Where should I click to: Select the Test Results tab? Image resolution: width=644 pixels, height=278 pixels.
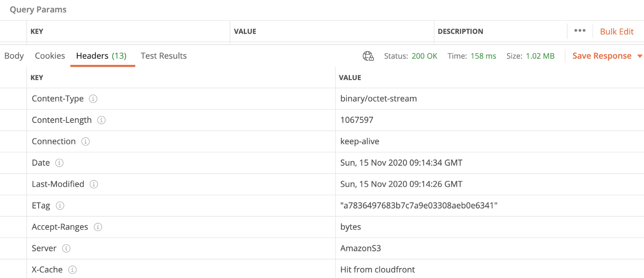[163, 56]
